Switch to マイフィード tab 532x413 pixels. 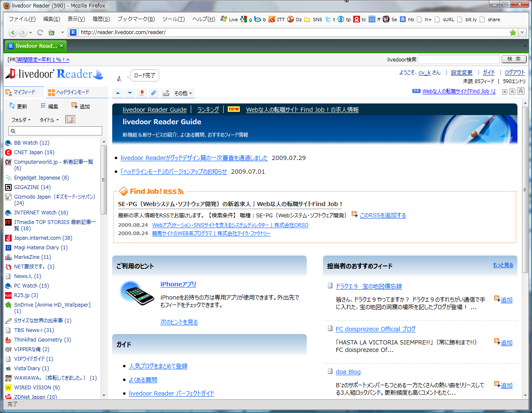(25, 92)
